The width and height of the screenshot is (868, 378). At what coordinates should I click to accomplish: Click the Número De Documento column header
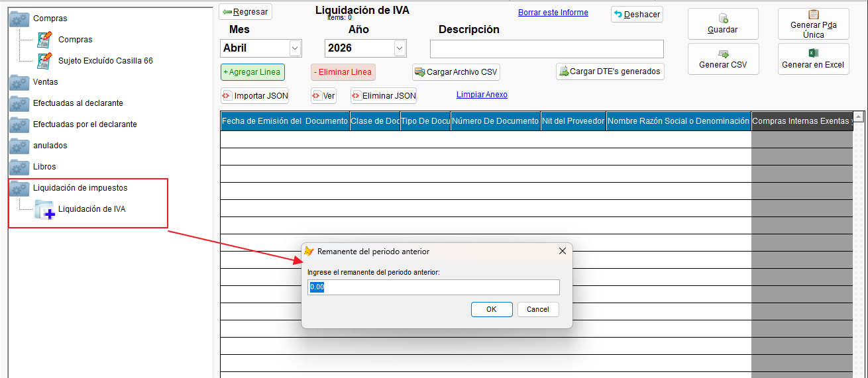tap(496, 121)
